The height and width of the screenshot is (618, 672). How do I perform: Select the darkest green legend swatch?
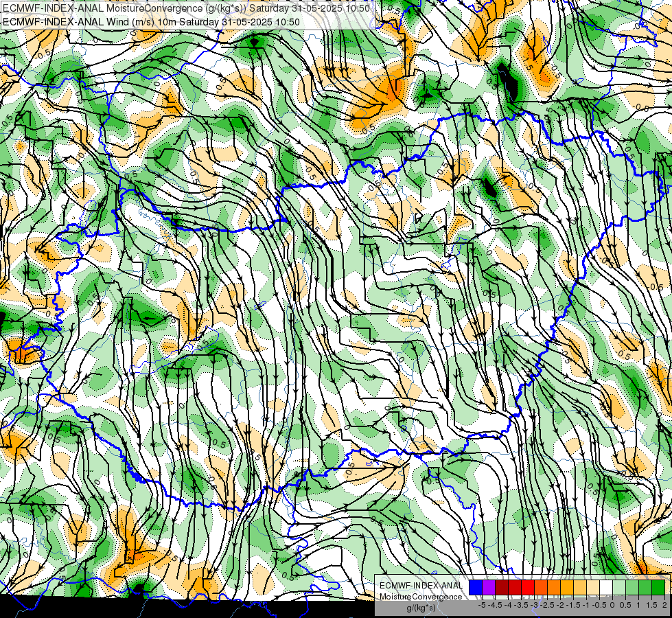tap(658, 588)
